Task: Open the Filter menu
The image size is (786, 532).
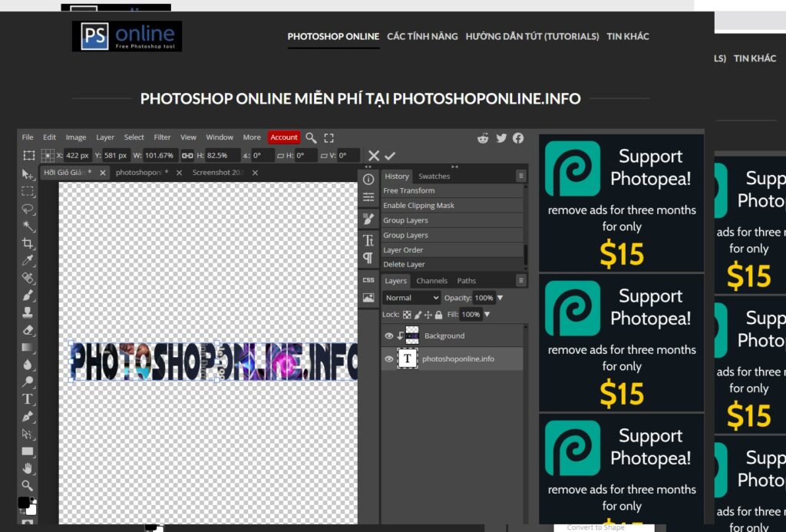Action: point(162,137)
